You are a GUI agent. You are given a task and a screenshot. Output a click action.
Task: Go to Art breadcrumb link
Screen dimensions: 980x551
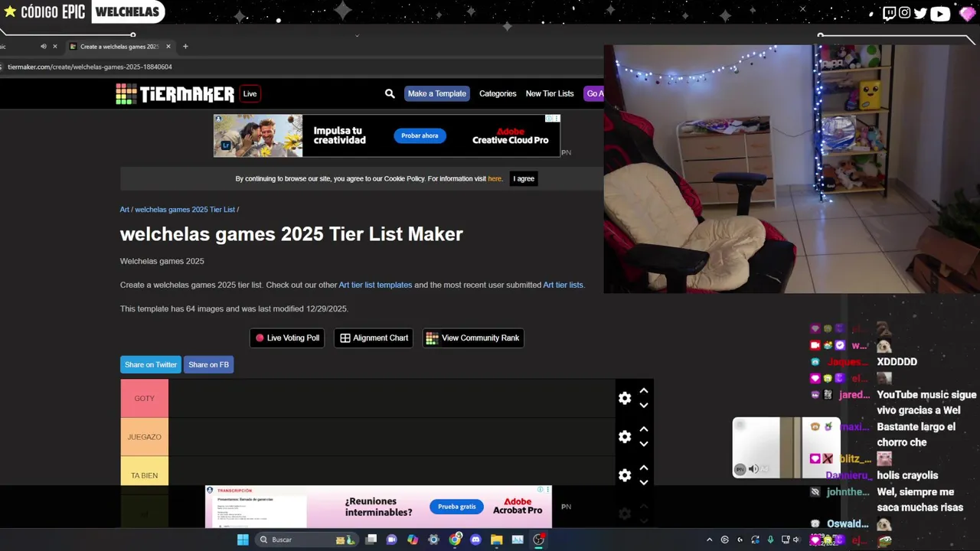[x=125, y=210]
